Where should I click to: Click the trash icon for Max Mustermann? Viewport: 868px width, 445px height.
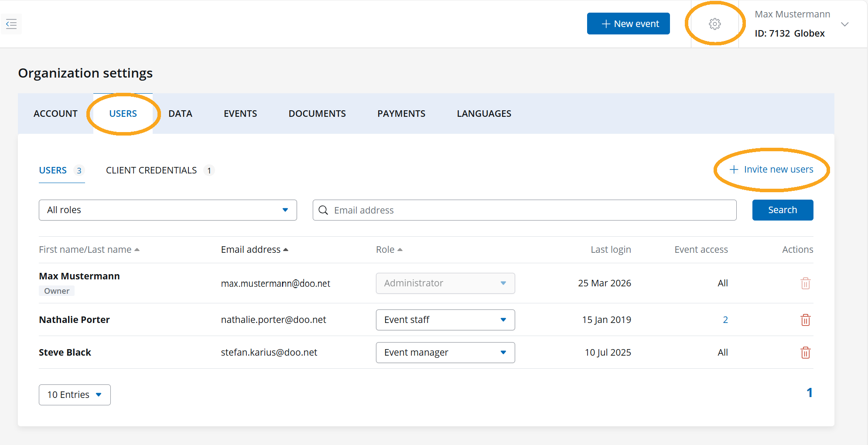(x=805, y=283)
